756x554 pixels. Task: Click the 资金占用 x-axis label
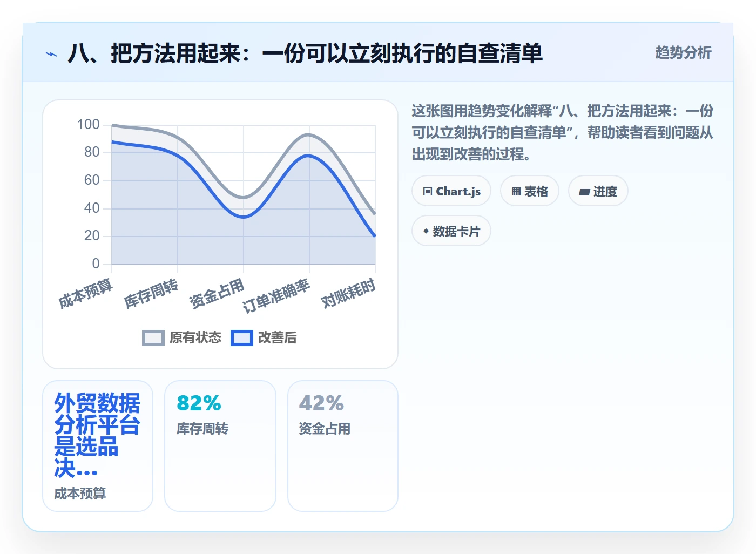[x=217, y=293]
